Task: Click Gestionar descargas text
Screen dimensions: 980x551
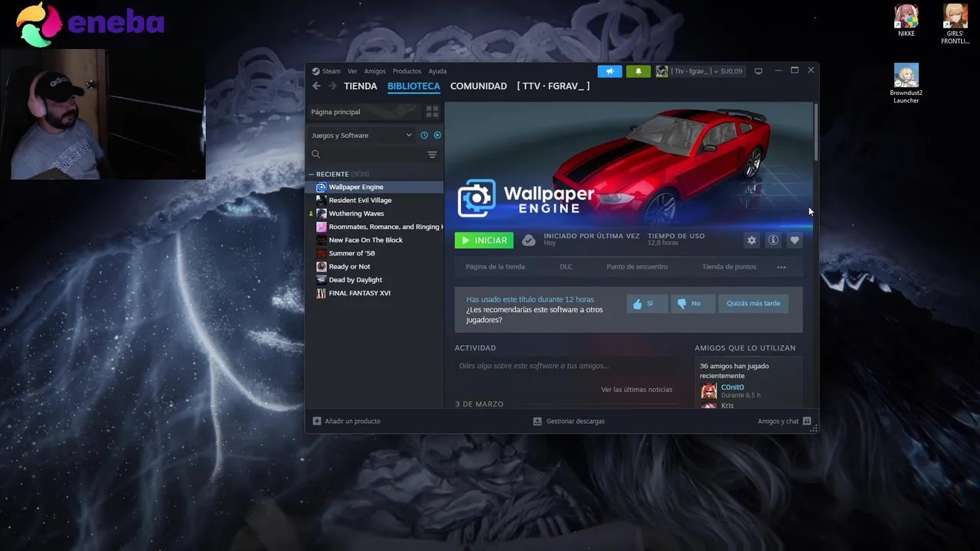Action: tap(576, 421)
